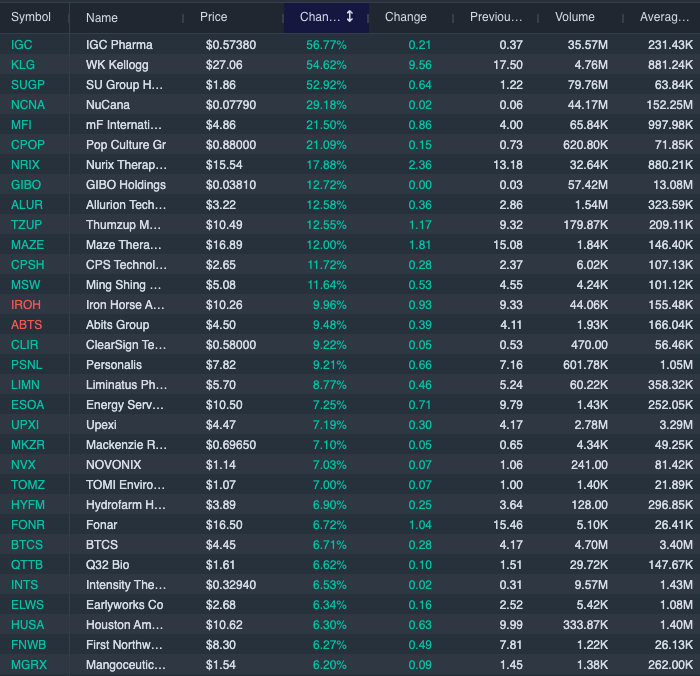Sort by the Symbol column header
Screen dimensions: 700x676
[x=31, y=17]
